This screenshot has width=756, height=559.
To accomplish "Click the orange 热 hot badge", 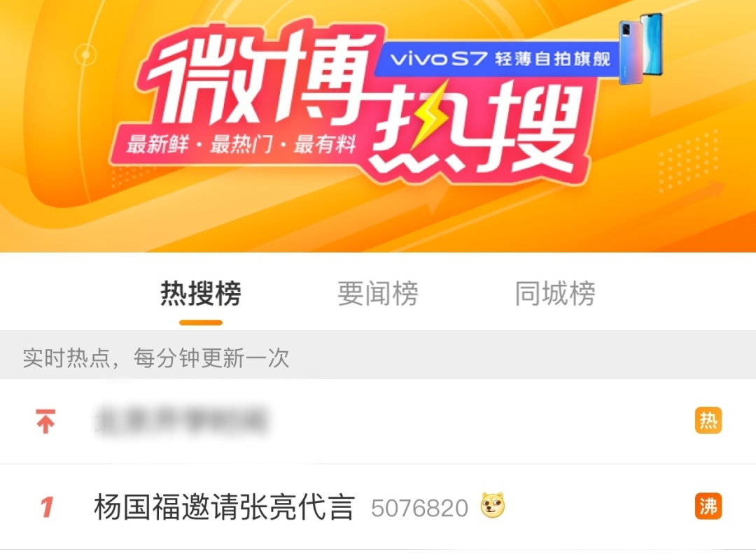I will point(708,420).
